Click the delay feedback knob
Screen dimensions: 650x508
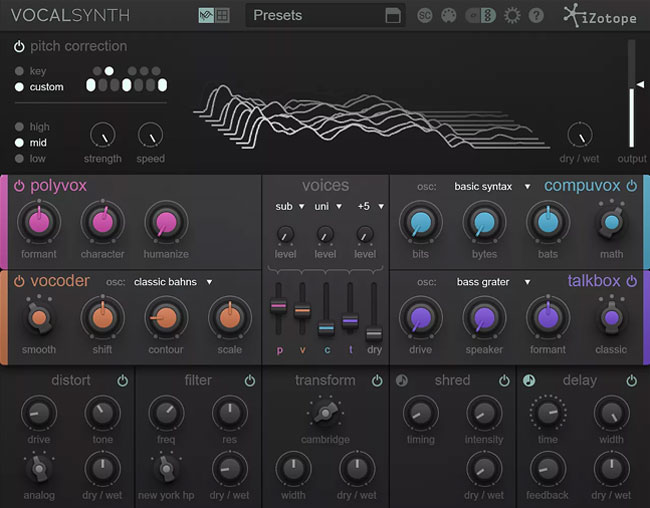coord(548,469)
